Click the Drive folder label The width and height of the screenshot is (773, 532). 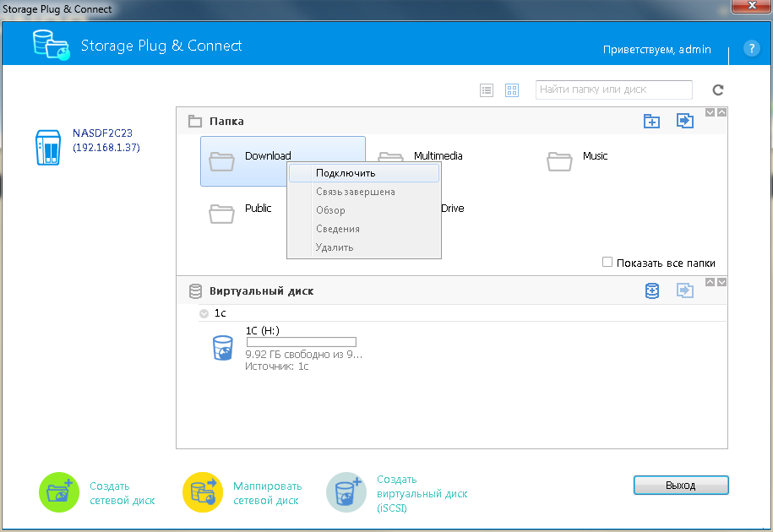[453, 209]
